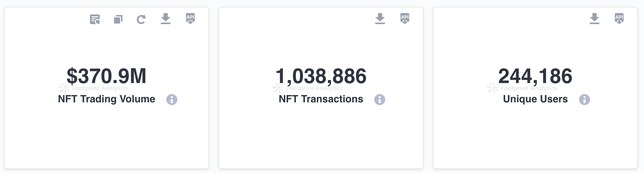Click the NFT Transactions label
Image resolution: width=644 pixels, height=173 pixels.
click(x=321, y=99)
